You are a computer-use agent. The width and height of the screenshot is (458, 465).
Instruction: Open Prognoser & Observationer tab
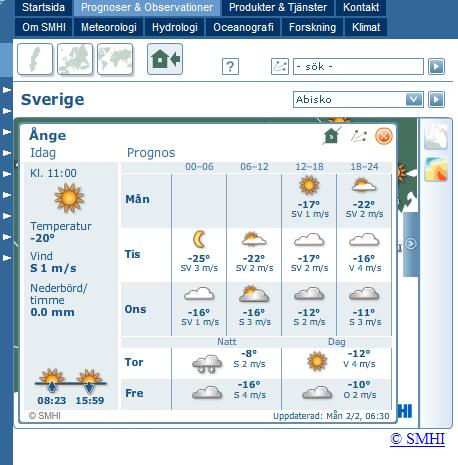(147, 7)
